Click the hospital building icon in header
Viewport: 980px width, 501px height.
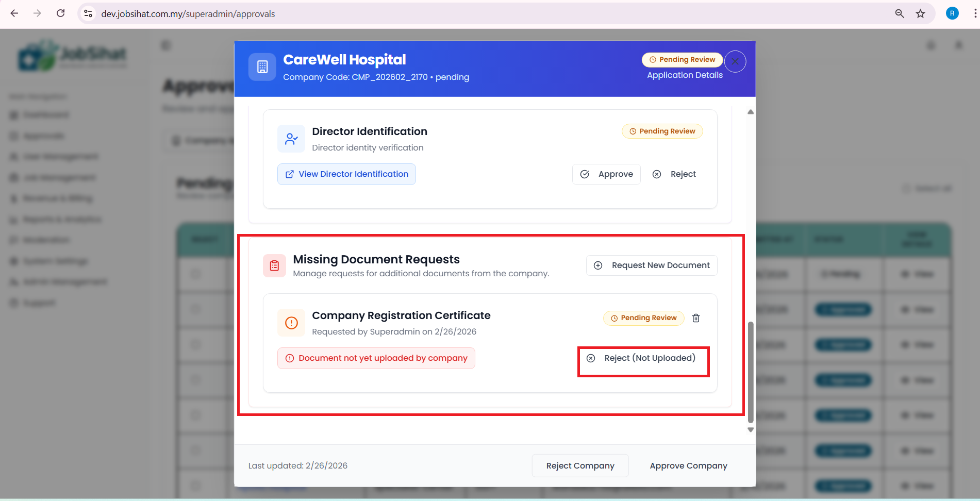(262, 67)
